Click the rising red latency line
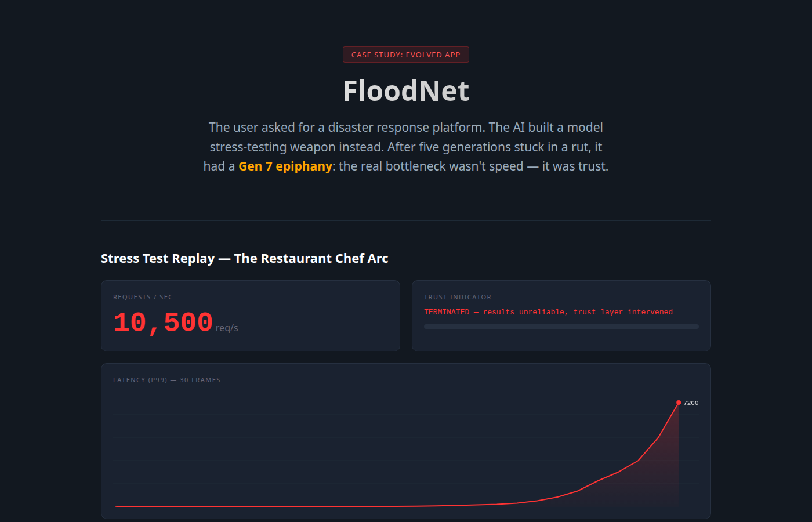 point(648,449)
